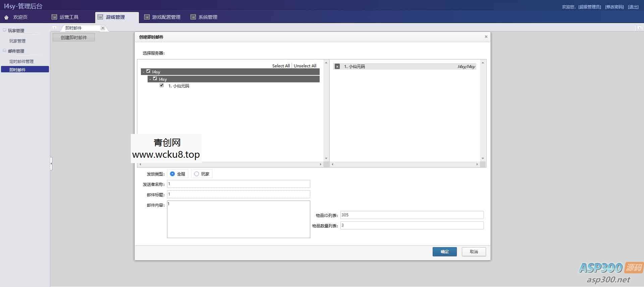The height and width of the screenshot is (287, 644).
Task: Open 定时邮件管理 in the sidebar
Action: pos(21,62)
